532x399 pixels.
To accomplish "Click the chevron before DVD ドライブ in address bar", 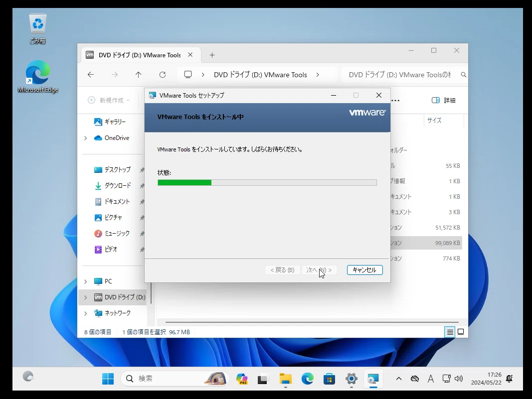I will (203, 75).
